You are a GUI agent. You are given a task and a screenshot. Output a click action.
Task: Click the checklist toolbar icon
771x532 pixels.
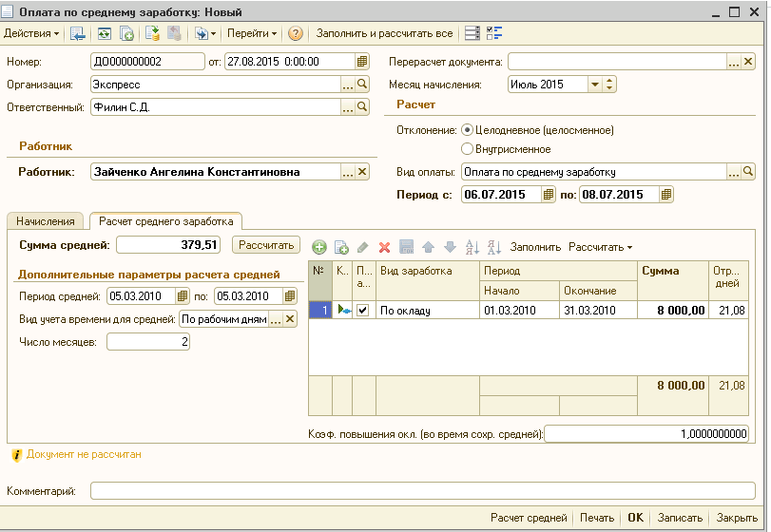tap(494, 33)
